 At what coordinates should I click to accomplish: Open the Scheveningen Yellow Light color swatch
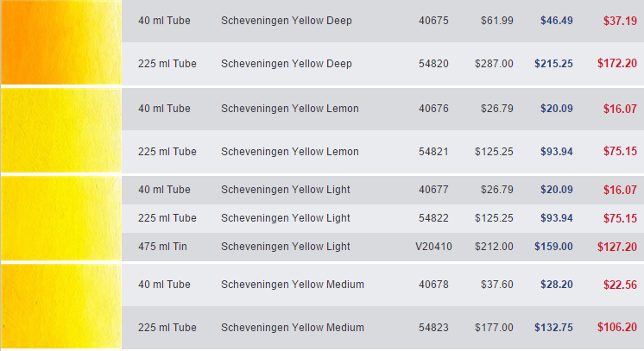(60, 218)
